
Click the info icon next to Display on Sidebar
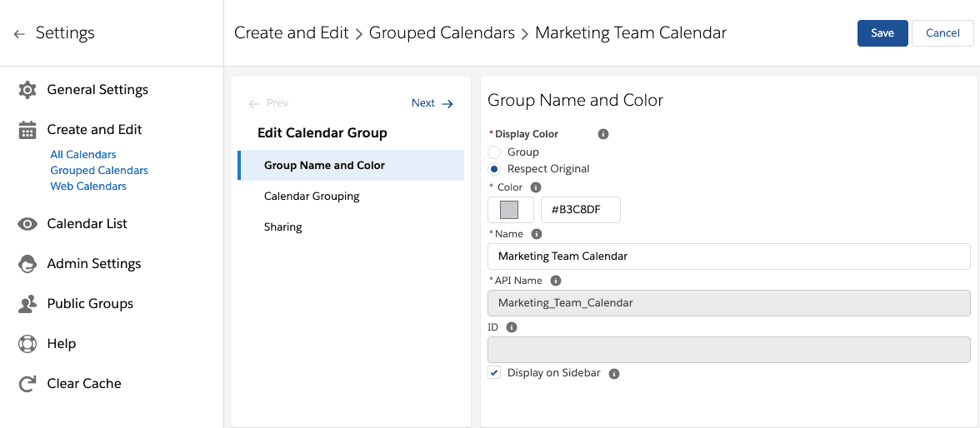(x=614, y=373)
